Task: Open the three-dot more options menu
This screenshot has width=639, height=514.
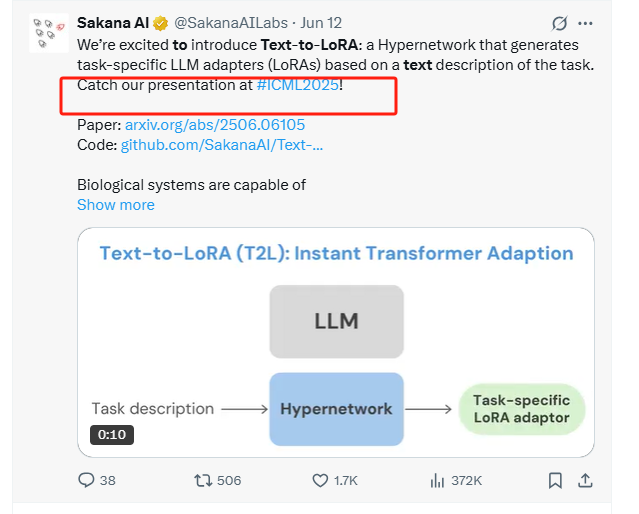Action: point(585,23)
